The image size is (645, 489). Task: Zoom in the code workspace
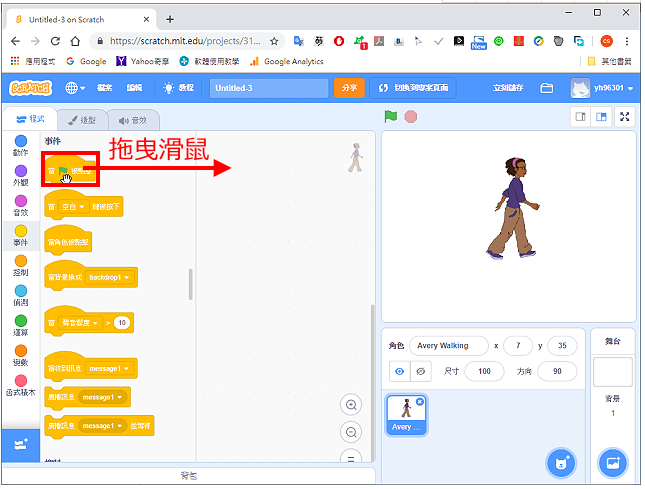pyautogui.click(x=351, y=405)
